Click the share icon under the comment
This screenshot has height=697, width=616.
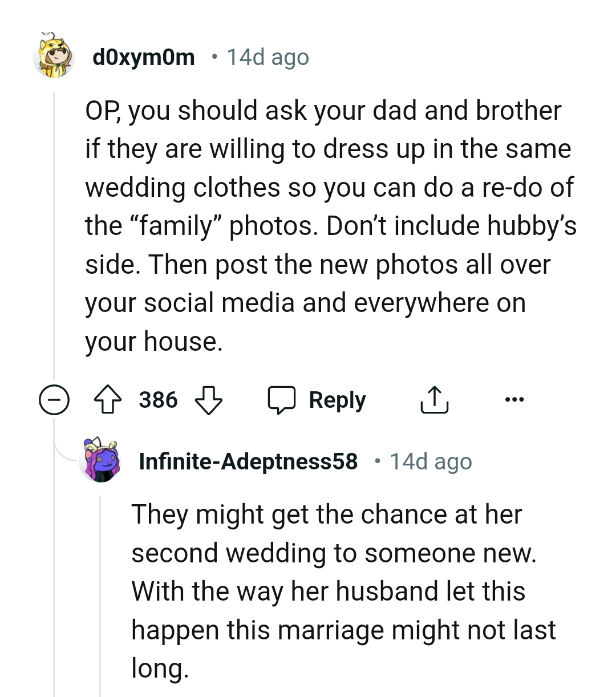click(434, 399)
